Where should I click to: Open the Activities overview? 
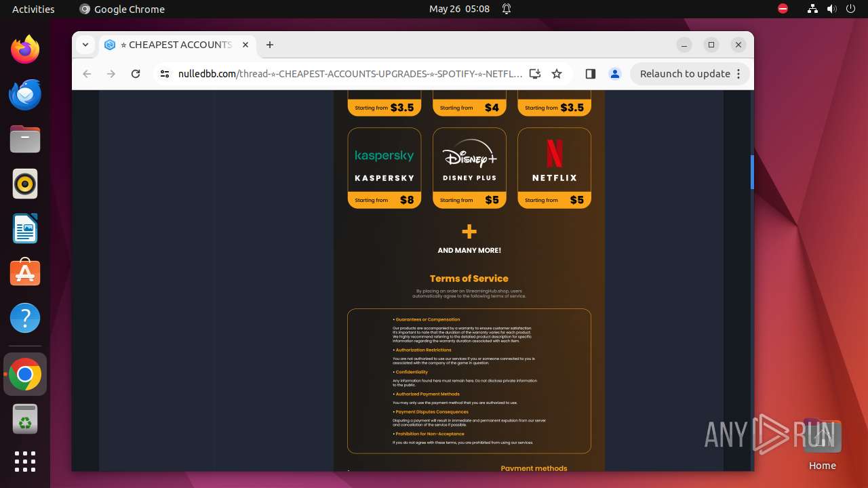click(33, 9)
